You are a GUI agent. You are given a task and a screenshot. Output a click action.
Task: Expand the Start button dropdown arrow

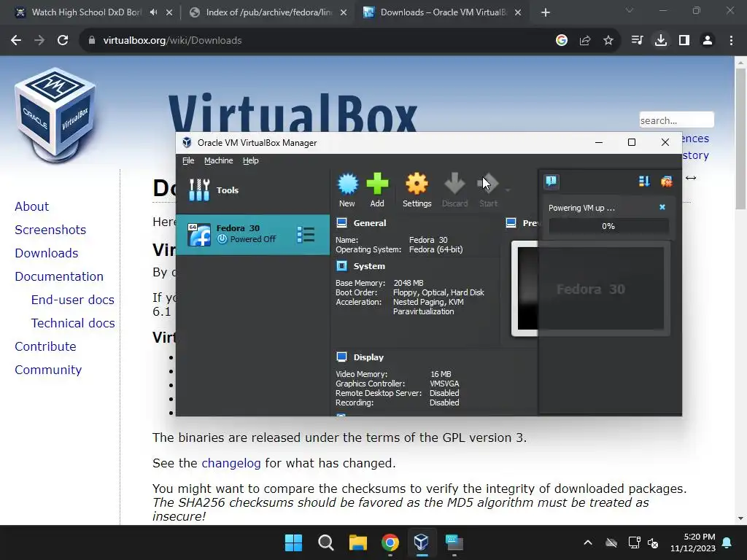[508, 190]
